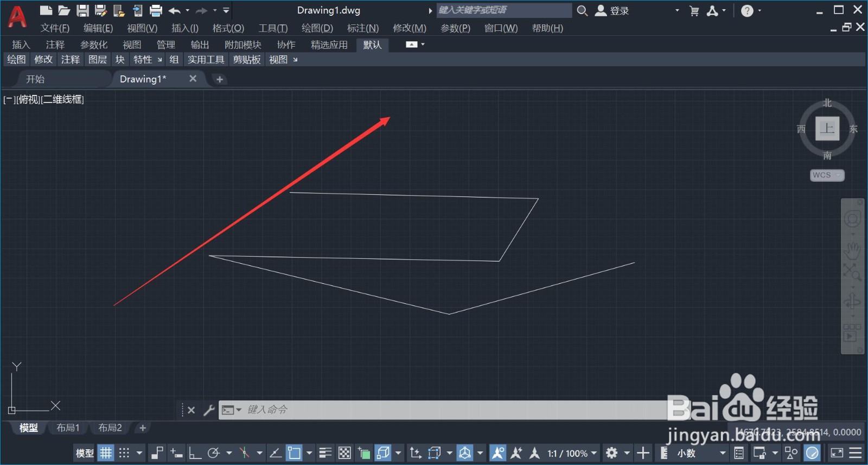This screenshot has width=868, height=465.
Task: Click the workspace switching gear icon
Action: coord(611,453)
